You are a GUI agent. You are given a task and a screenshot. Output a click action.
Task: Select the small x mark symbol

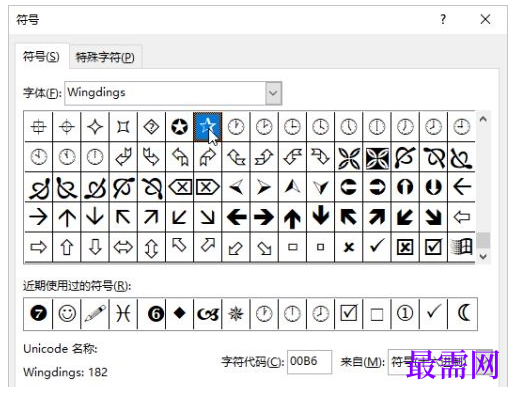[x=349, y=247]
